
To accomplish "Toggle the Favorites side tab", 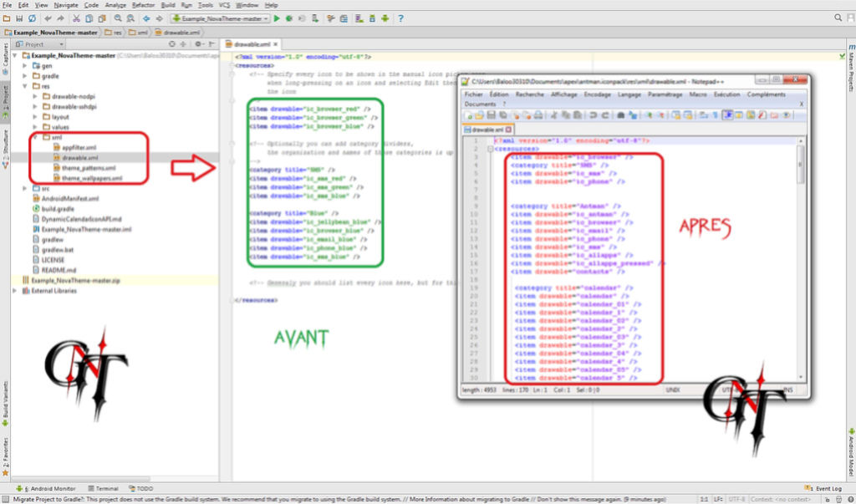I will (6, 456).
